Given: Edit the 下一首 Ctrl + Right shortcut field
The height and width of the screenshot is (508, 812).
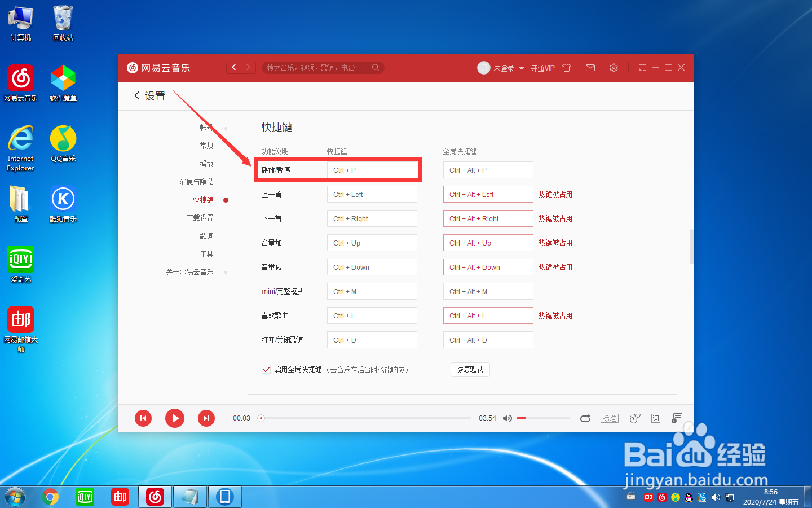Looking at the screenshot, I should pos(372,218).
